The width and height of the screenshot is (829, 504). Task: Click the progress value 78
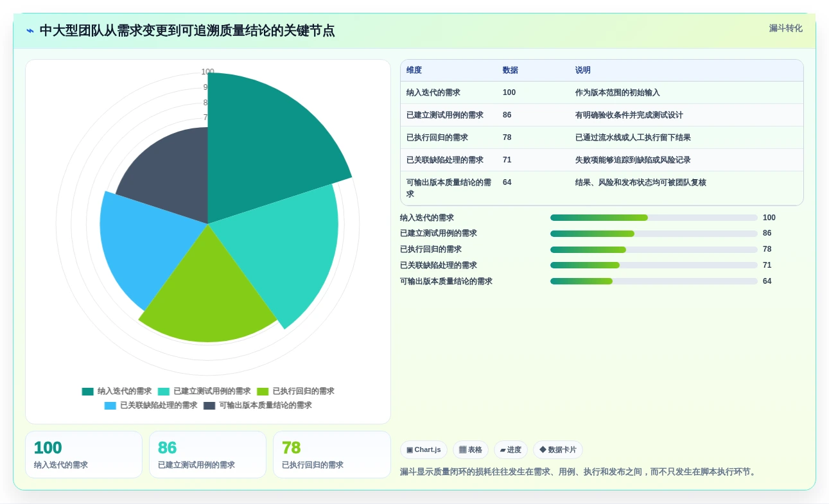pos(767,249)
